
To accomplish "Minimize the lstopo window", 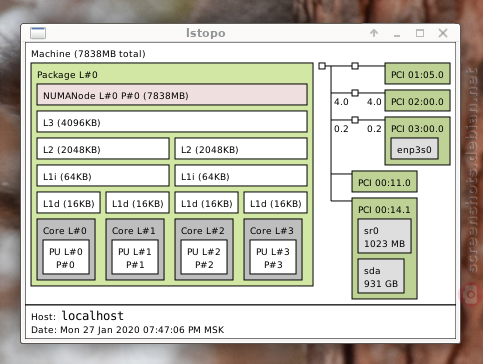I will [x=397, y=33].
